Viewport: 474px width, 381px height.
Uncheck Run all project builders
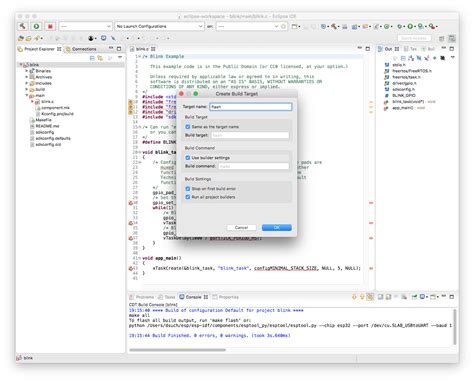188,197
